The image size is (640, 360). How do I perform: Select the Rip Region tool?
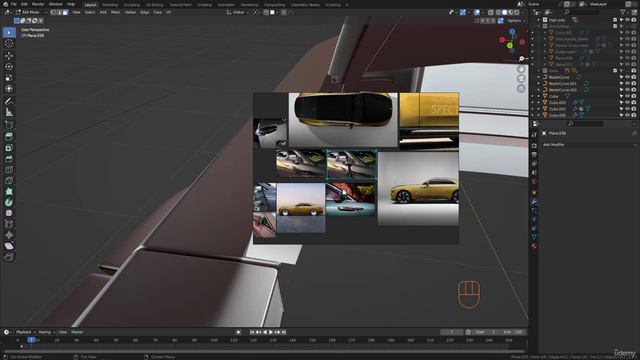9,257
